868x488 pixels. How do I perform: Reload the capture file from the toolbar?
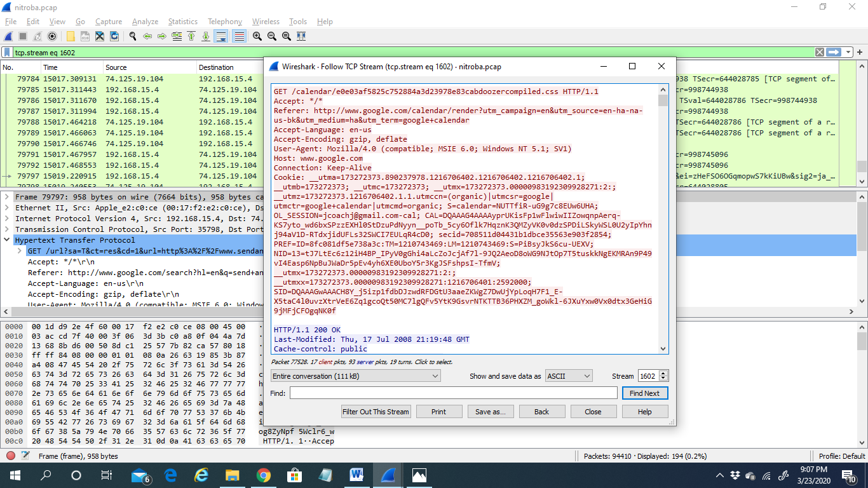pos(114,36)
